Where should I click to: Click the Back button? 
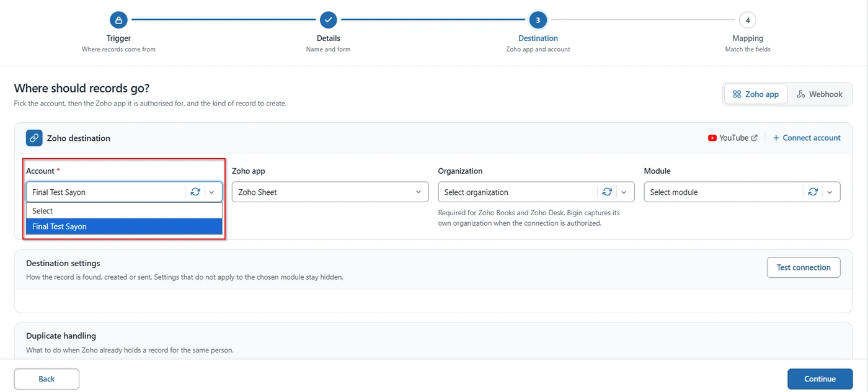coord(46,379)
